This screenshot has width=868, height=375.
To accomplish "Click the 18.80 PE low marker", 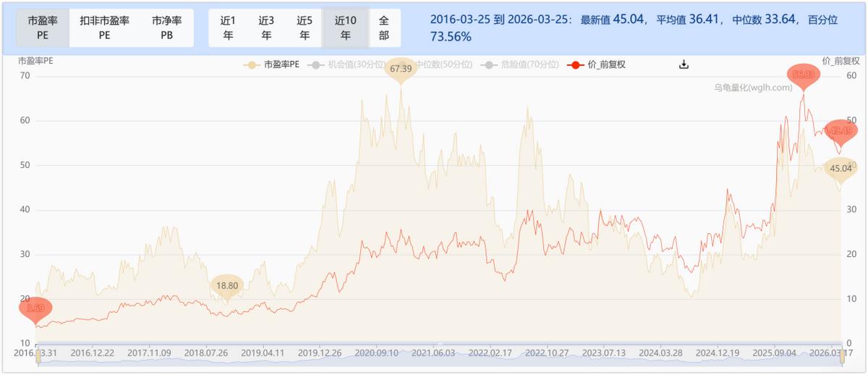I will point(228,286).
